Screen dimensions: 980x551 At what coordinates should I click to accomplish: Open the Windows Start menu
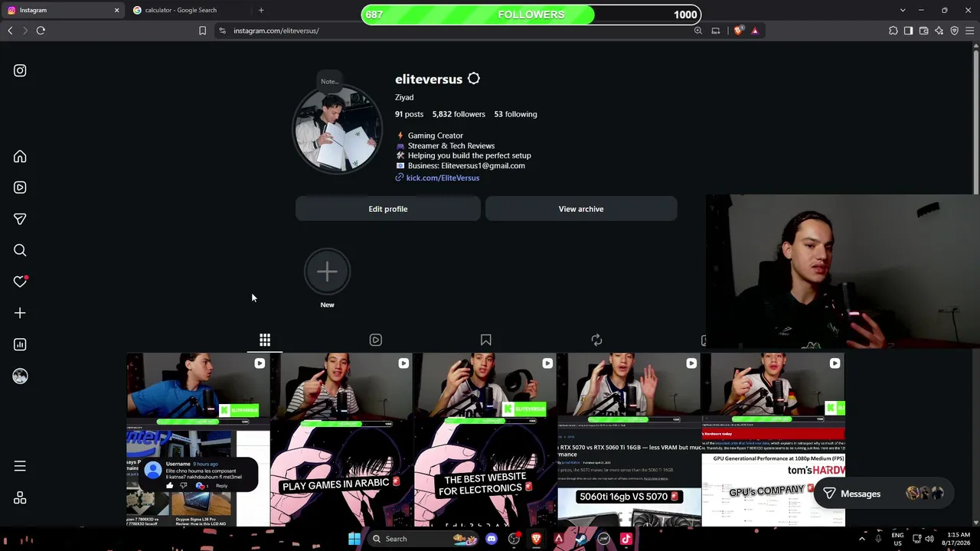pyautogui.click(x=354, y=539)
